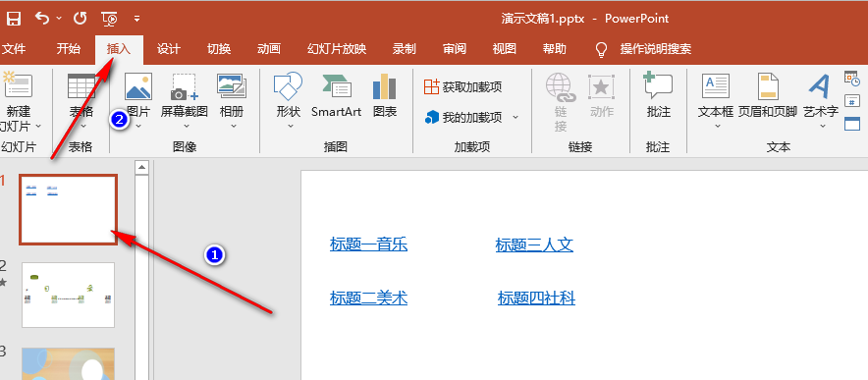Click the 艺术字 WordArt icon
868x380 pixels.
point(821,85)
